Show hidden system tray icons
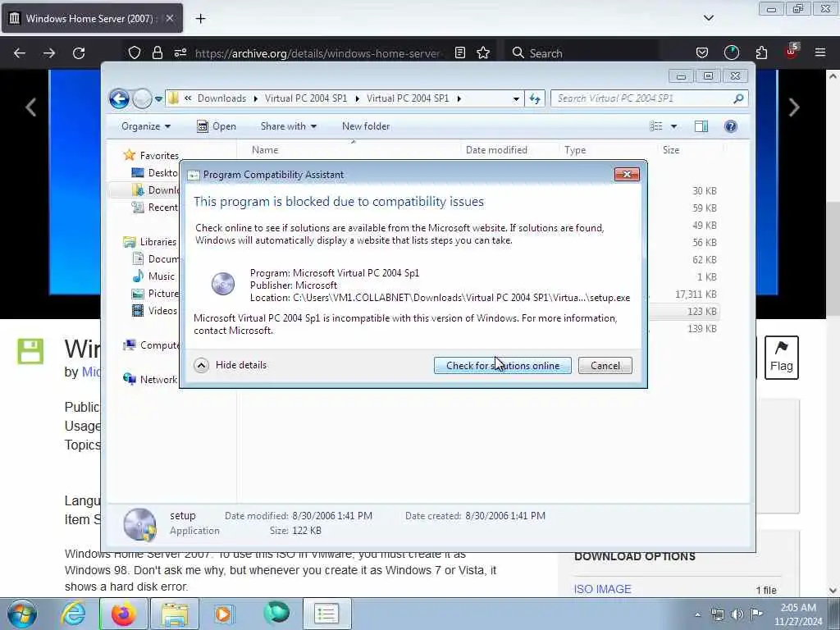Screen dimensions: 840x630 point(697,614)
